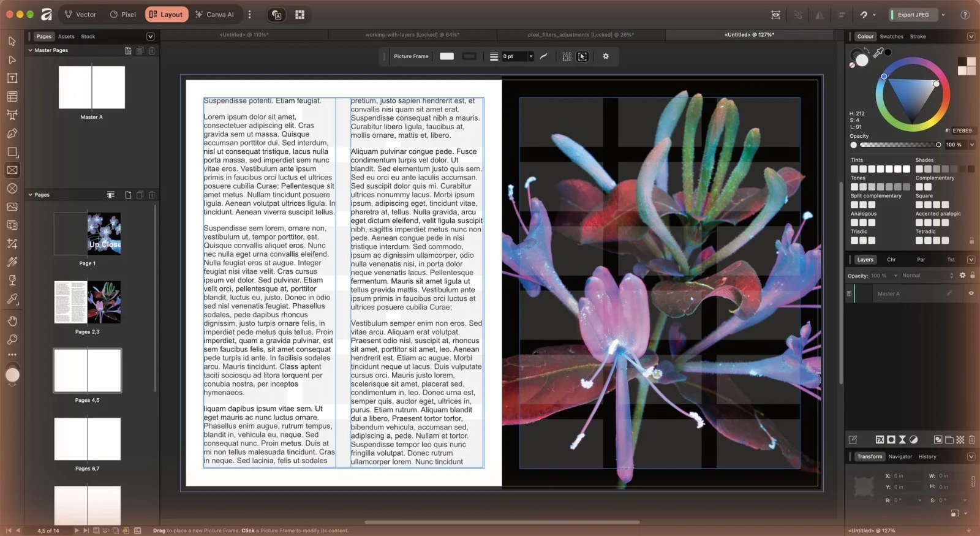Click the Export JPEG button

913,15
